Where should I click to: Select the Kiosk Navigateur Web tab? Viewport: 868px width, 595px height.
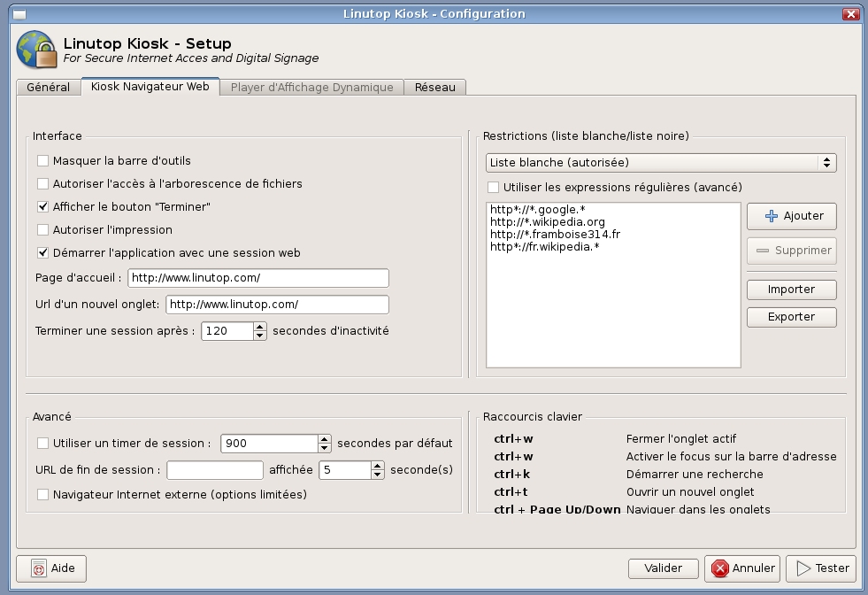click(150, 87)
